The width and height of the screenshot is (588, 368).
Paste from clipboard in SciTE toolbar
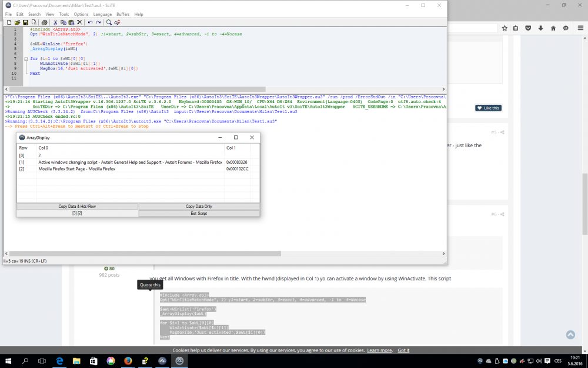[71, 22]
